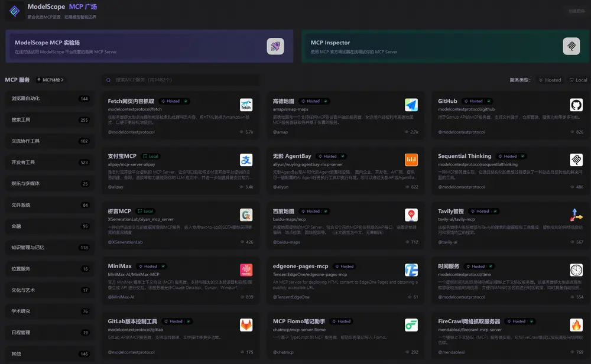
Task: Select the 金融 category
Action: (50, 226)
